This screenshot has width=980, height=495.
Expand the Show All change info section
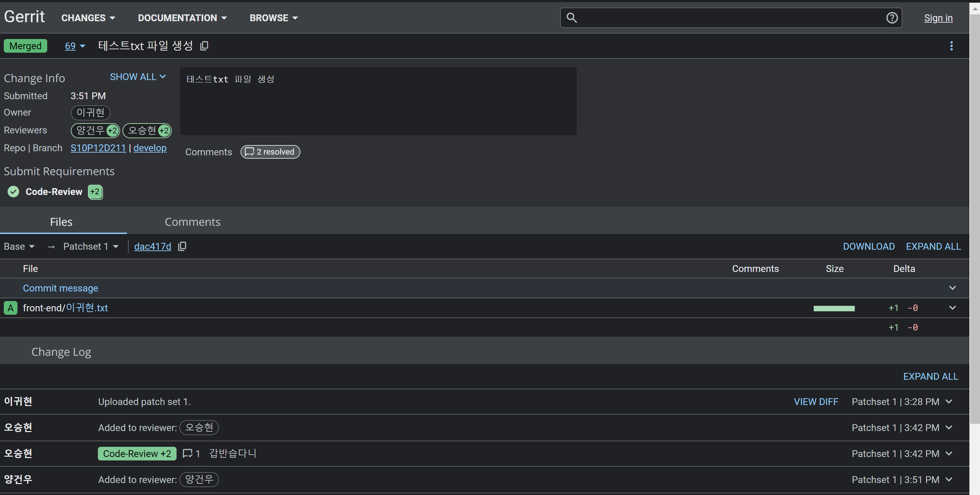point(138,77)
